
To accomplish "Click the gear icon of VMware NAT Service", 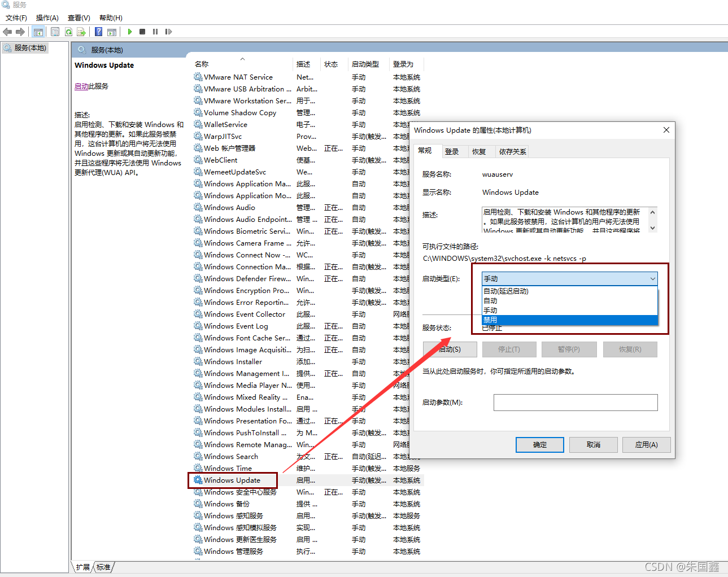I will click(198, 77).
